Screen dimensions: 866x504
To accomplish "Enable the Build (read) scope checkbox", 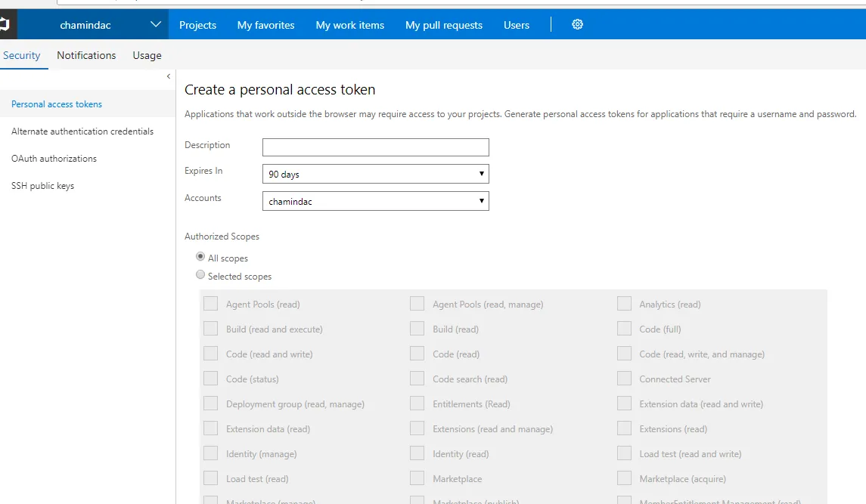I will (x=417, y=329).
